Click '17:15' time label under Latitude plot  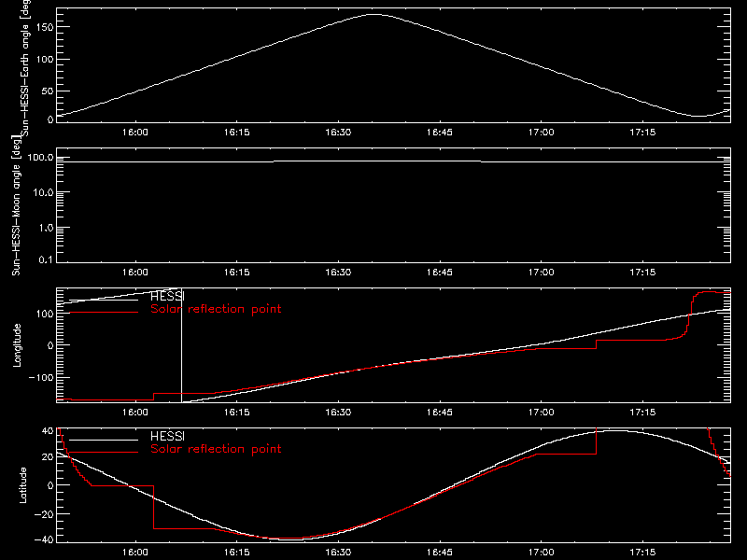click(642, 552)
